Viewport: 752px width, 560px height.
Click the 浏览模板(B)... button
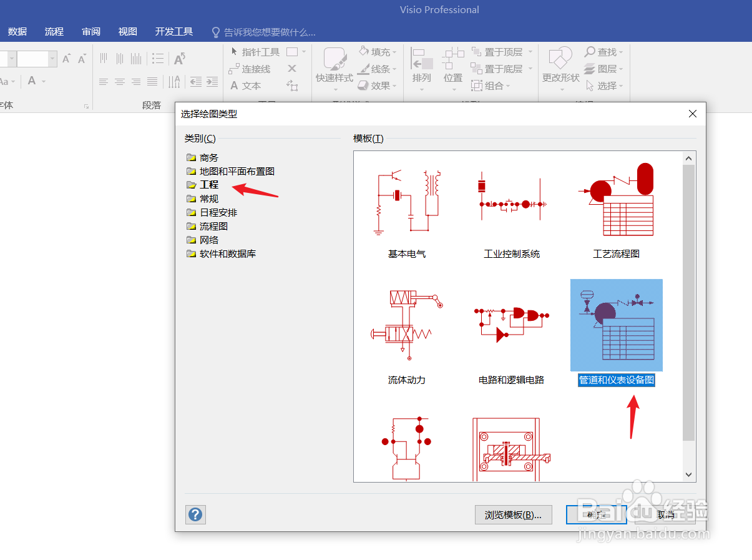pyautogui.click(x=514, y=515)
